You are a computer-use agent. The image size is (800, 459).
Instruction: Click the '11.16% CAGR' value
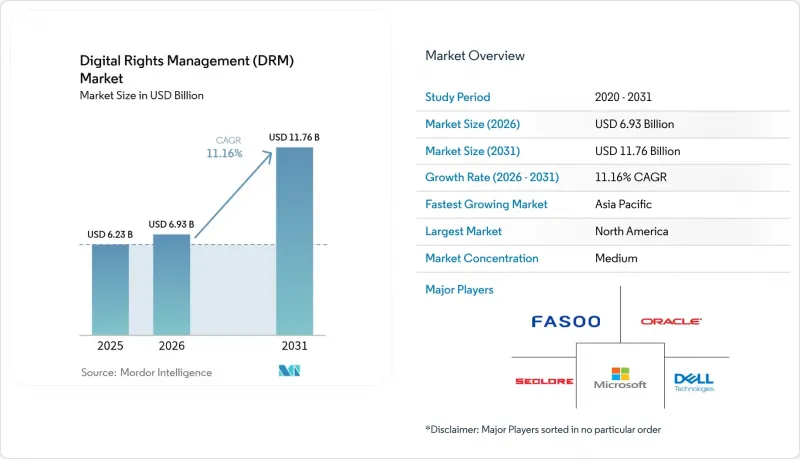631,177
